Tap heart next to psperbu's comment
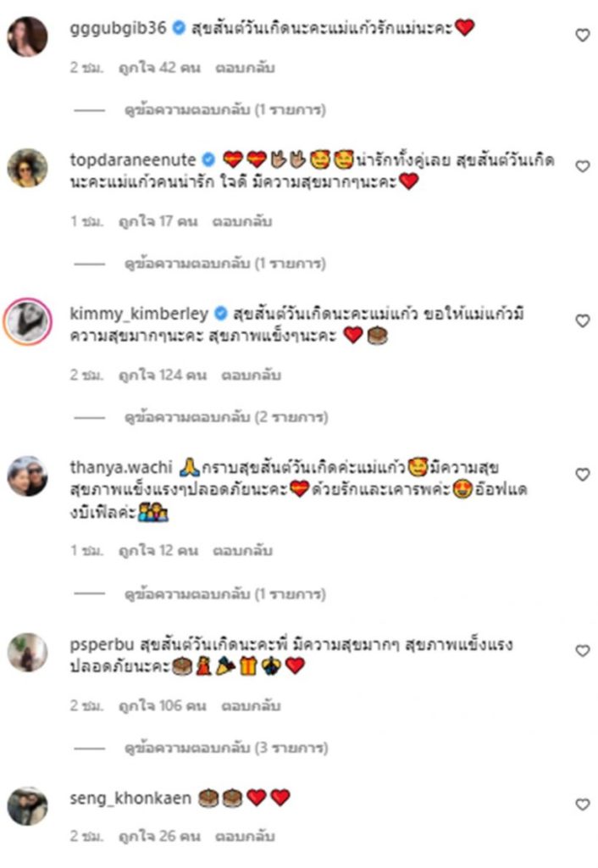598x868 pixels. (583, 650)
